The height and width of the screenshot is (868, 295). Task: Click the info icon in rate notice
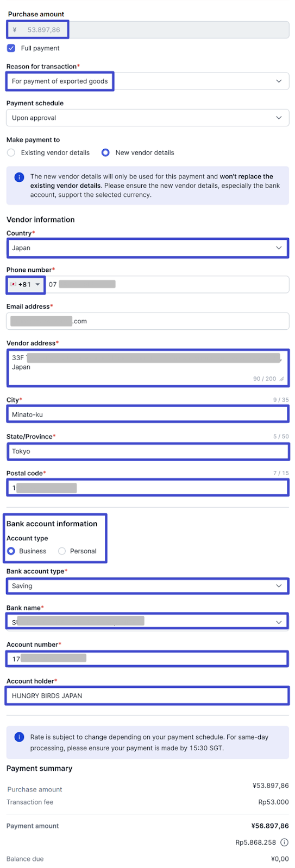point(19,737)
